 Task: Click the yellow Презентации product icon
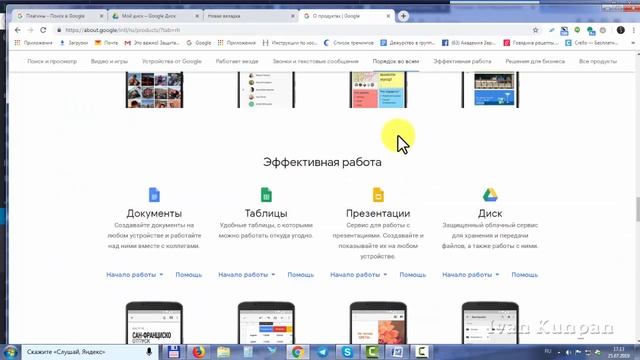coord(378,195)
